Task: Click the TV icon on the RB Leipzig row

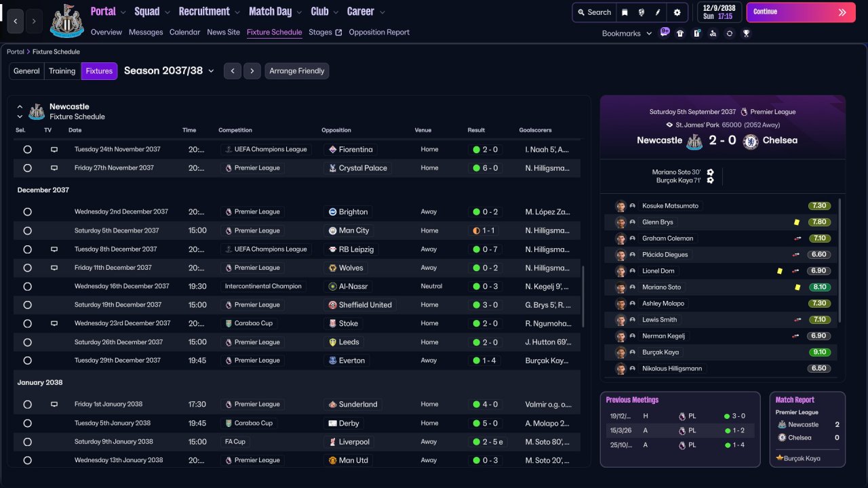Action: 54,249
